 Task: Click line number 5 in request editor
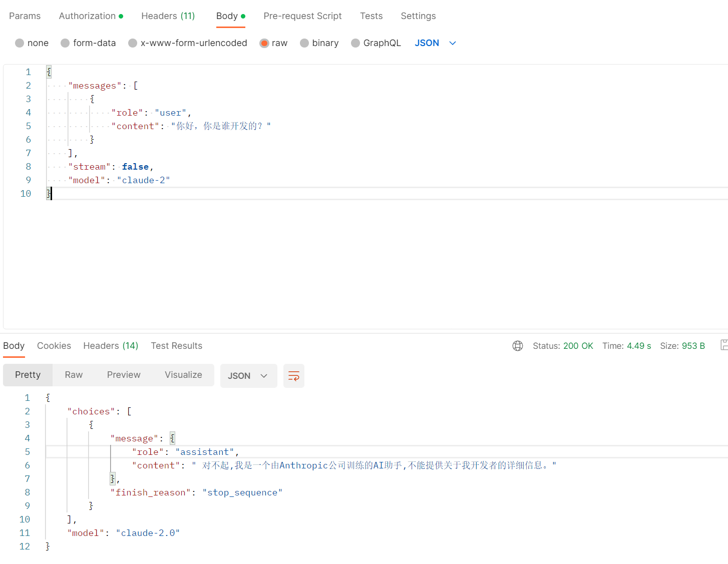click(x=29, y=126)
